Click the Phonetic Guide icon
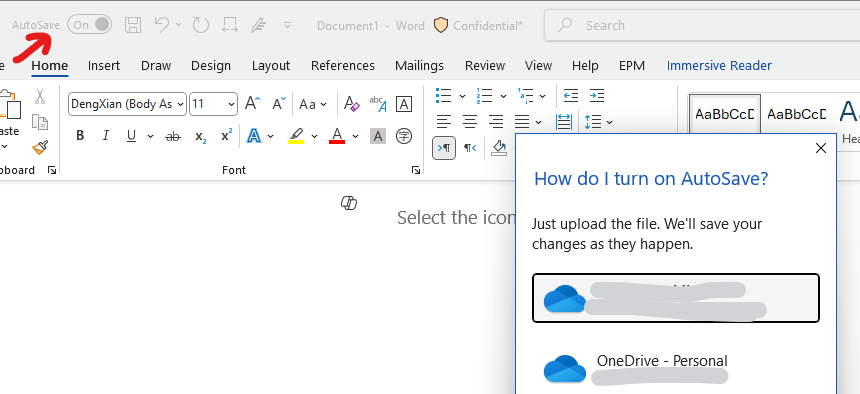 (x=377, y=104)
